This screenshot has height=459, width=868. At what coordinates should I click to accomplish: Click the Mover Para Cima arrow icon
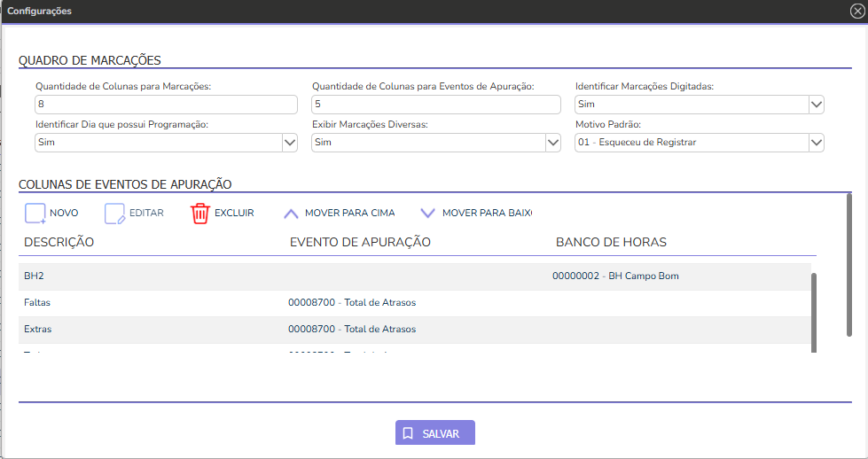pyautogui.click(x=291, y=214)
